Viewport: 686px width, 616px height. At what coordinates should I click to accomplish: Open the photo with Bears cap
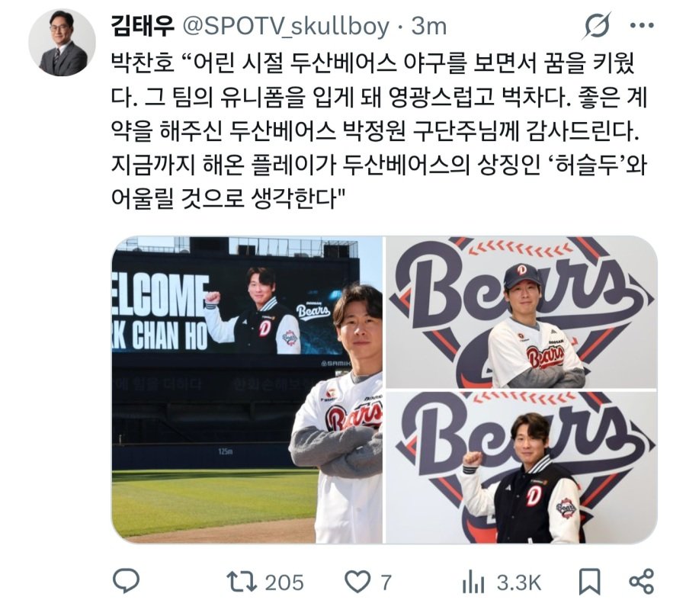click(x=521, y=312)
